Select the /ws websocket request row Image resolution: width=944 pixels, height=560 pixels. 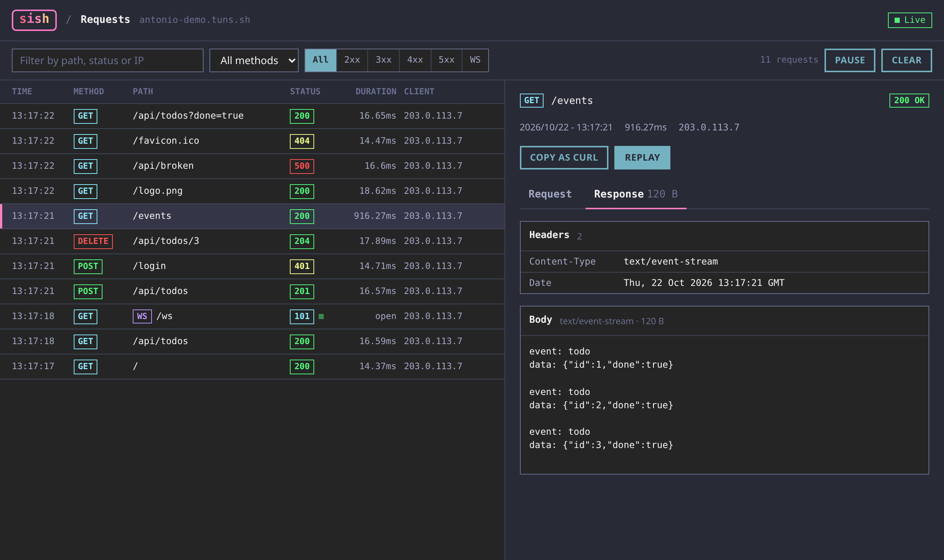(x=252, y=316)
